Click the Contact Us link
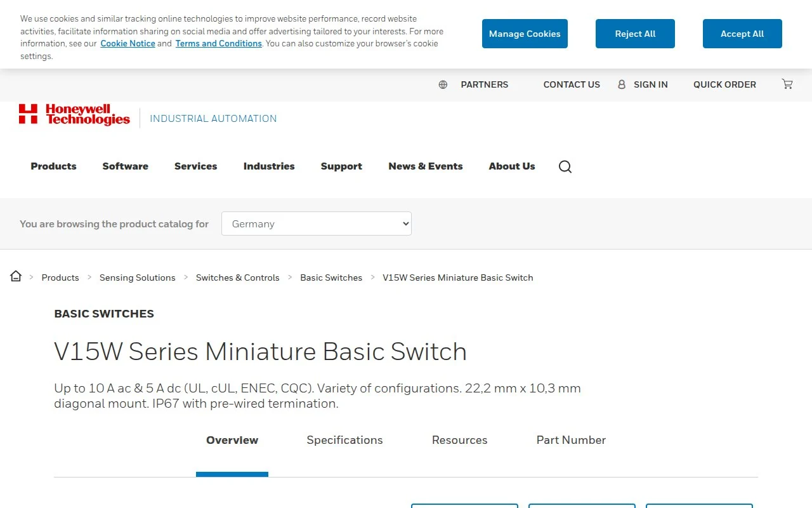812x508 pixels. click(x=572, y=84)
